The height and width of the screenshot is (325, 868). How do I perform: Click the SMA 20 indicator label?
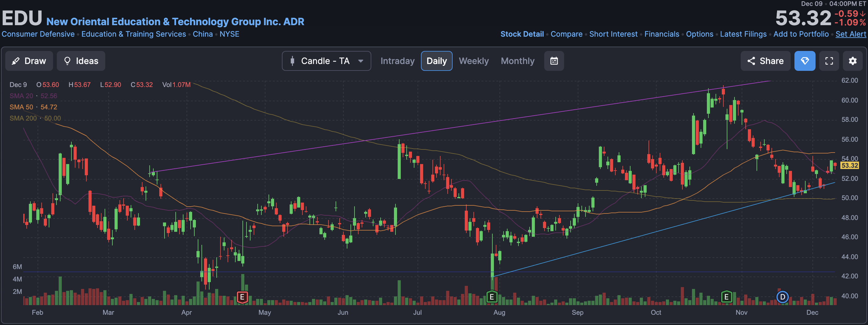point(33,96)
